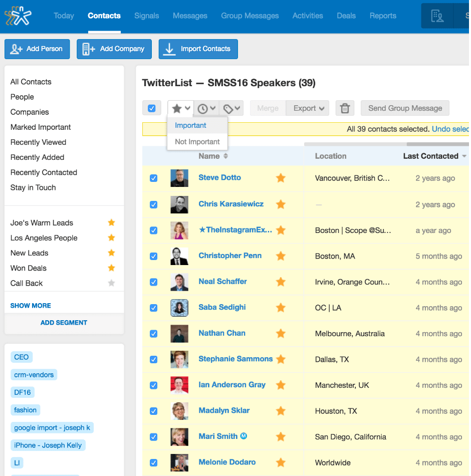Viewport: 471px width, 476px height.
Task: Open the clock stay-in-touch dropdown
Action: coord(206,108)
